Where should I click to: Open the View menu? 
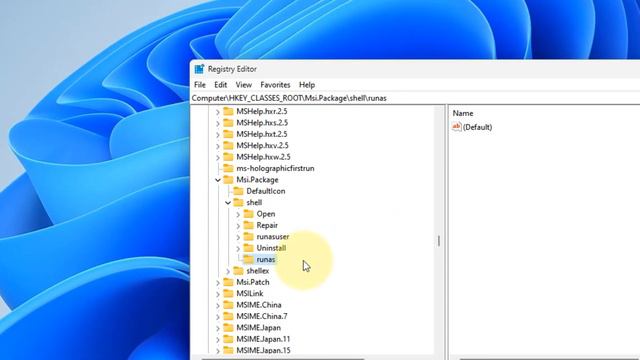[x=243, y=85]
